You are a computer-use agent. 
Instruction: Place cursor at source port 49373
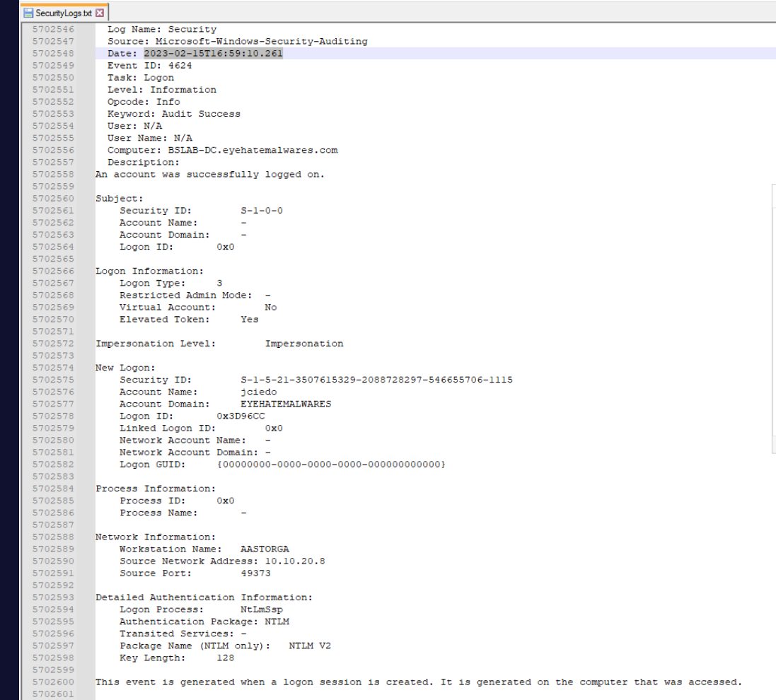click(x=255, y=573)
